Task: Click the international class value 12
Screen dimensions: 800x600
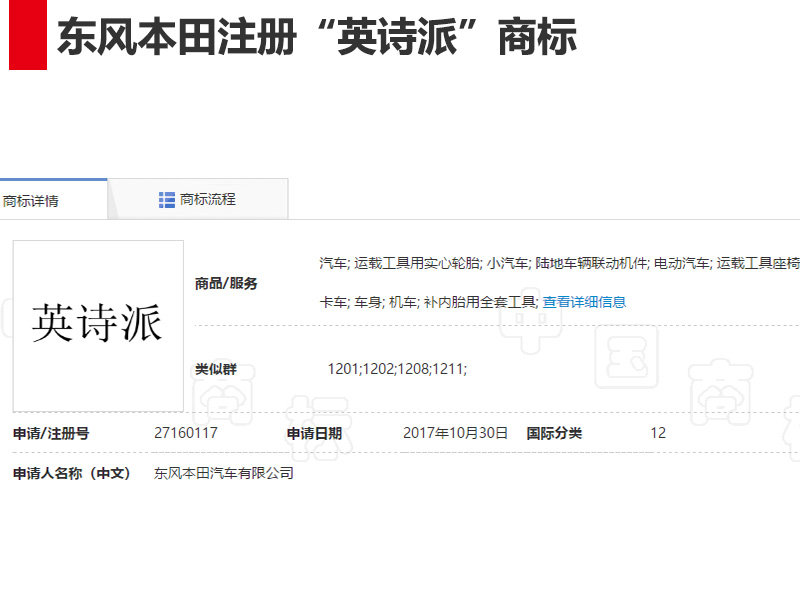Action: [658, 433]
